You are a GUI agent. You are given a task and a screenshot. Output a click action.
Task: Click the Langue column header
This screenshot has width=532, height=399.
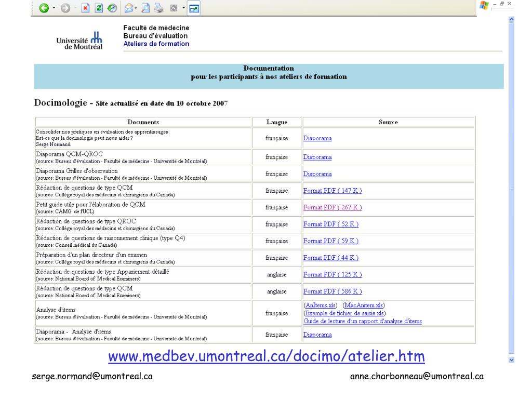tap(277, 122)
